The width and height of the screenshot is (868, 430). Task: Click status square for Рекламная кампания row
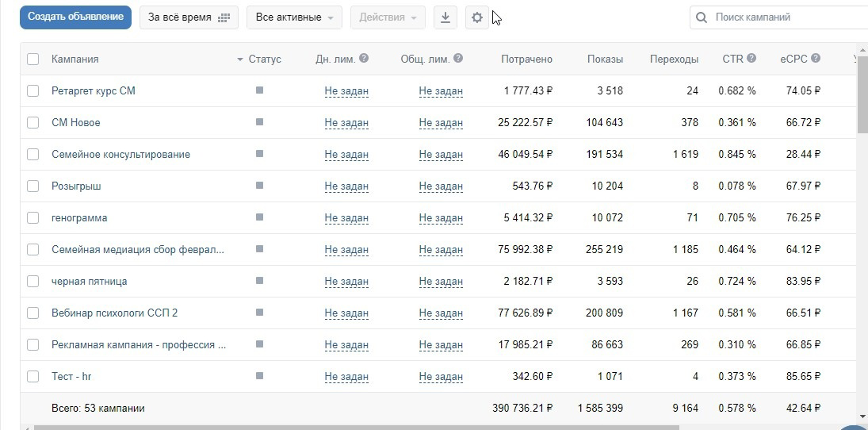pos(260,344)
